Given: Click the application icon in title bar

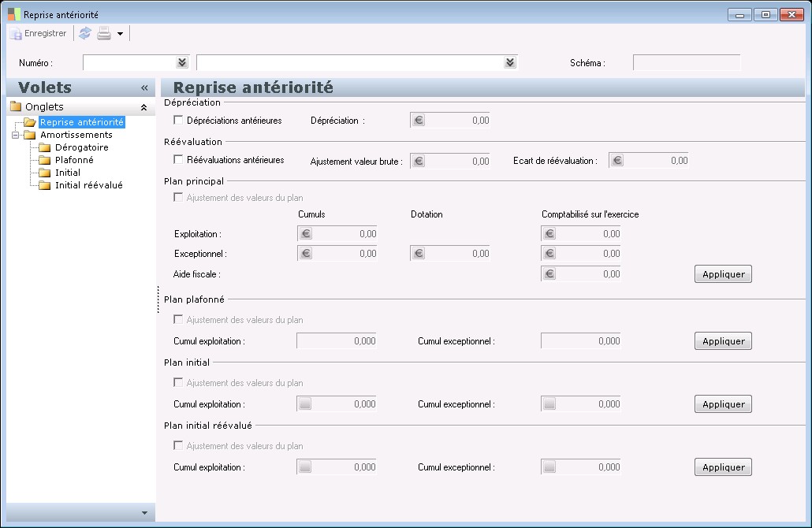Looking at the screenshot, I should point(14,14).
